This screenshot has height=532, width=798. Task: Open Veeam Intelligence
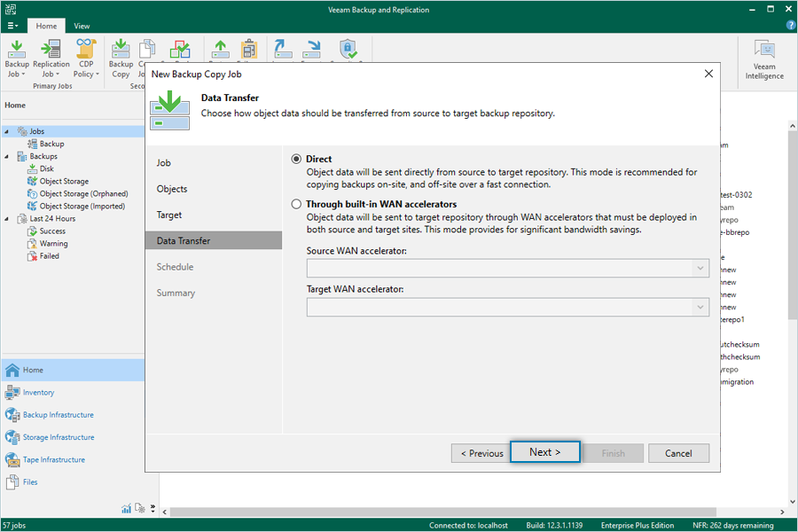(x=764, y=59)
